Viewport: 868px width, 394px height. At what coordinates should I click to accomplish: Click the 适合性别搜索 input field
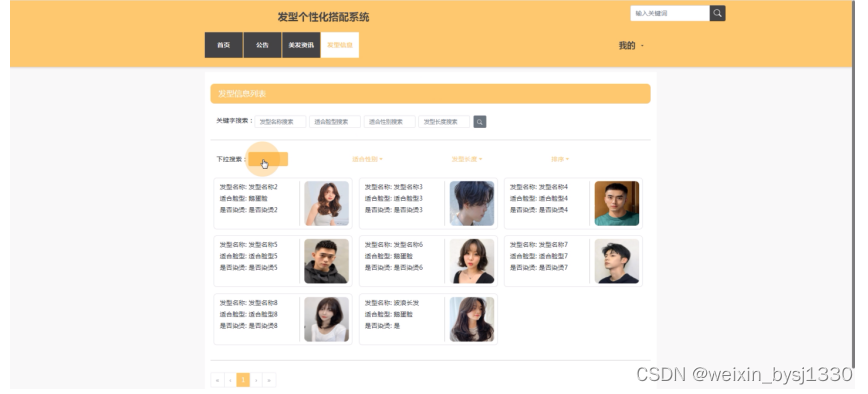pyautogui.click(x=390, y=122)
